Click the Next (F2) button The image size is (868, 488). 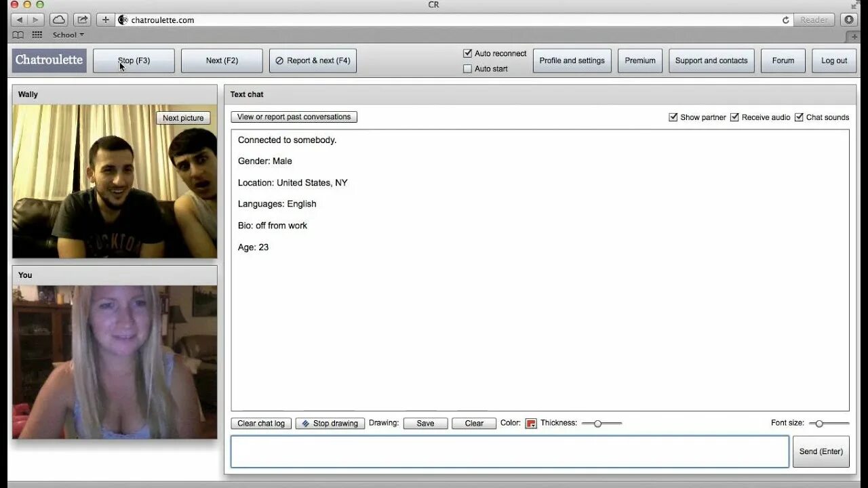coord(222,60)
